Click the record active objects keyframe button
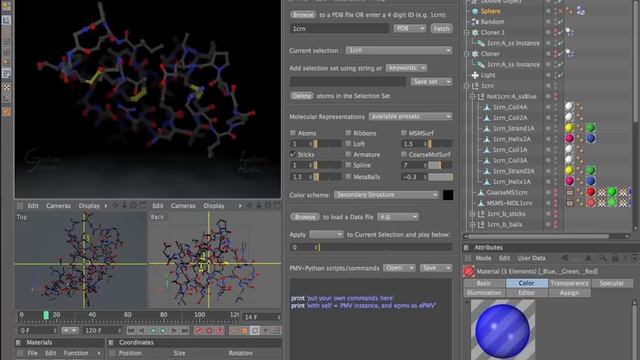 [198, 330]
